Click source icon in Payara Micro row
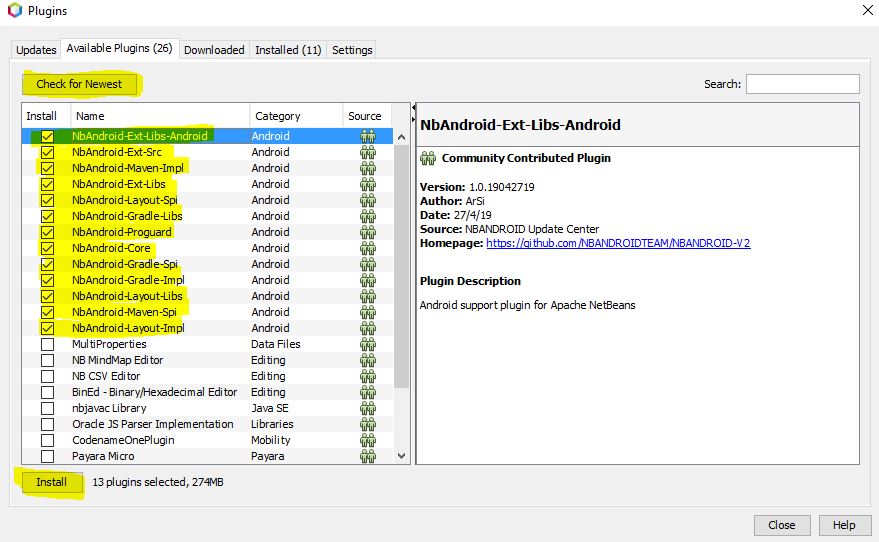 click(x=368, y=456)
